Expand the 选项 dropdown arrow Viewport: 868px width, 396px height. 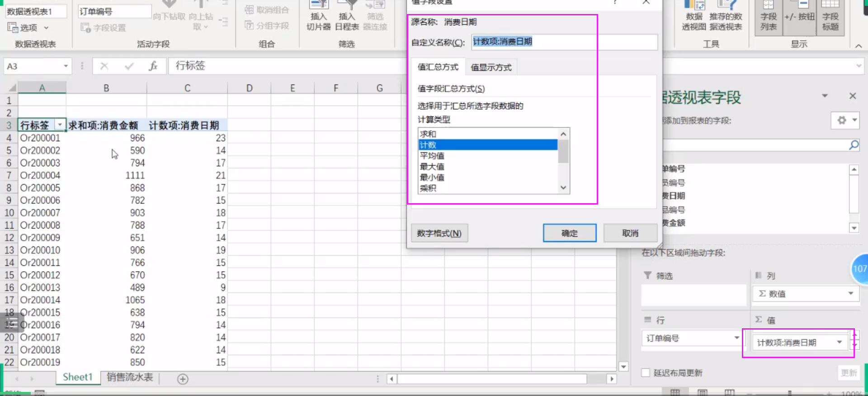46,28
